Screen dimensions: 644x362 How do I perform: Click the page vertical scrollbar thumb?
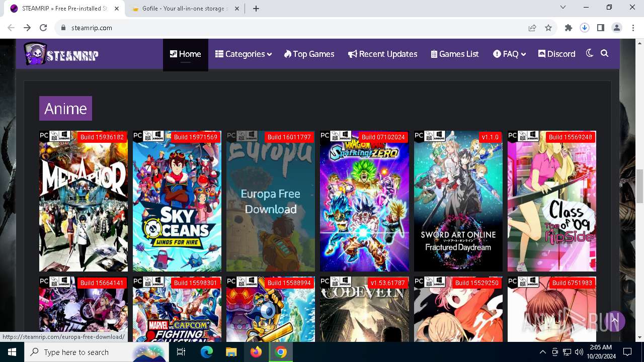[x=640, y=186]
